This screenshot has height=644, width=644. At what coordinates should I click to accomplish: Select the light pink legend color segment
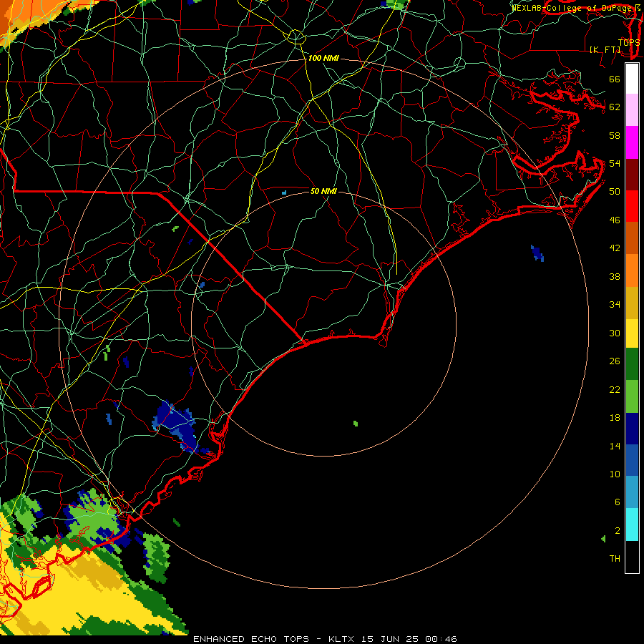632,109
